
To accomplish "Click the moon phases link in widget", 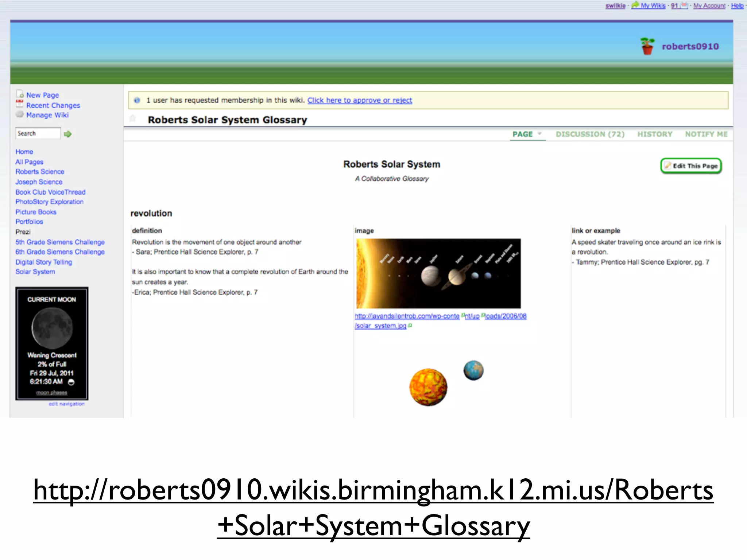I will (x=52, y=393).
